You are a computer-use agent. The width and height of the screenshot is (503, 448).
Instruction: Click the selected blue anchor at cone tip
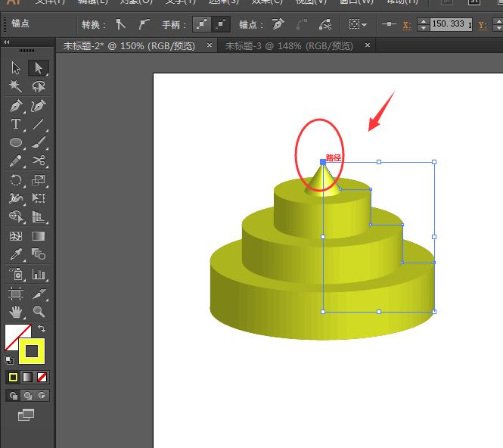pos(323,162)
